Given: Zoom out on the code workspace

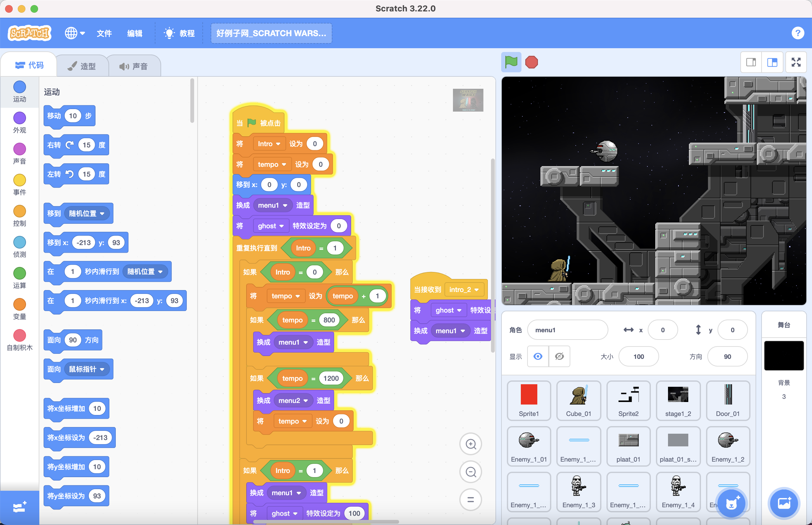Looking at the screenshot, I should [471, 472].
